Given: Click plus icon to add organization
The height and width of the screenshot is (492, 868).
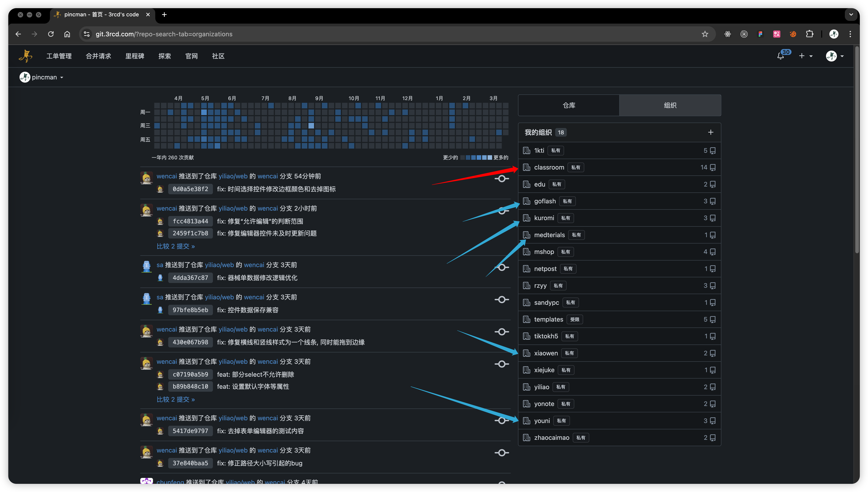Looking at the screenshot, I should coord(710,132).
